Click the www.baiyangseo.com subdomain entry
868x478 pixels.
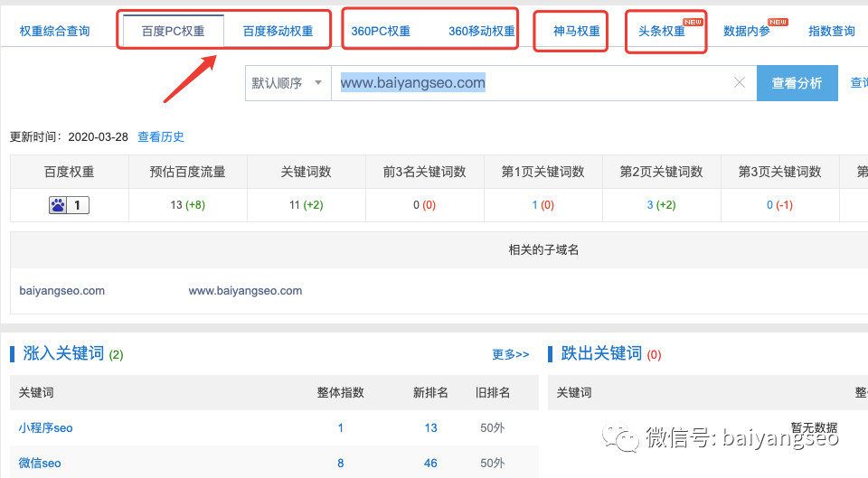click(x=245, y=290)
